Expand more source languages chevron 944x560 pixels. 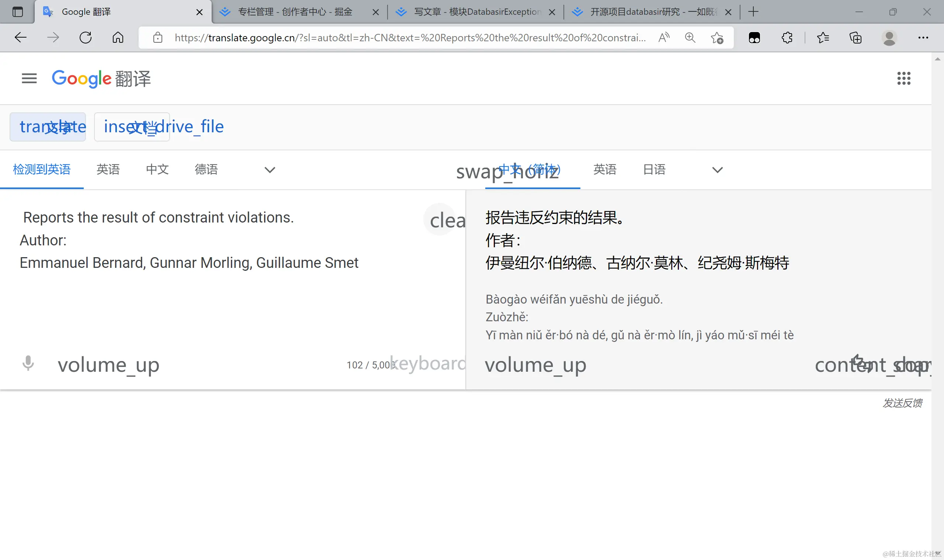270,170
